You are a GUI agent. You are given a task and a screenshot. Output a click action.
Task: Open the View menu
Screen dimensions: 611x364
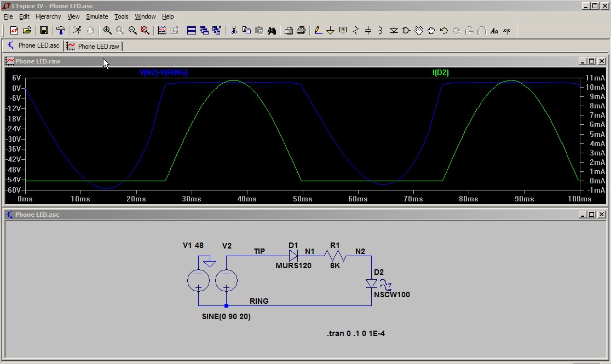pos(73,16)
